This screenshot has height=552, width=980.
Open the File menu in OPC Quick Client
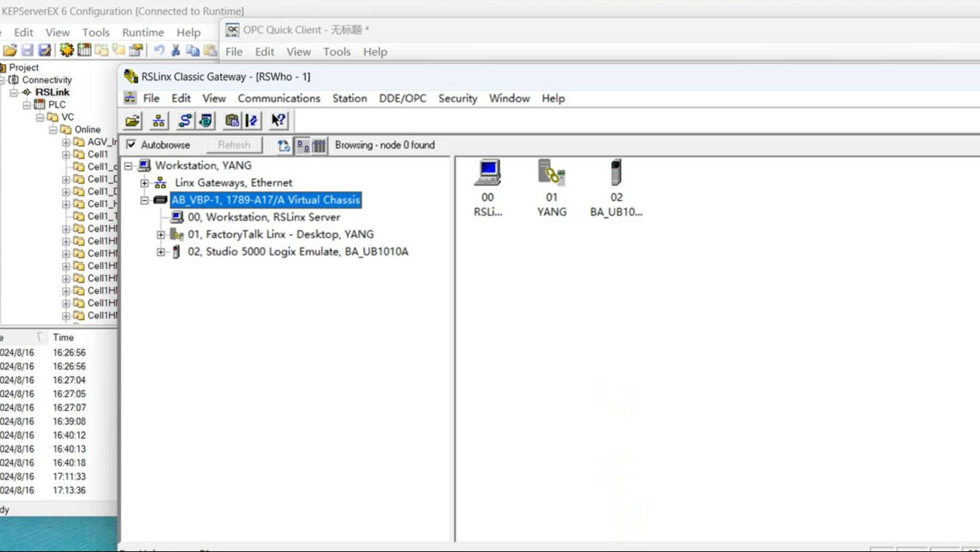234,52
